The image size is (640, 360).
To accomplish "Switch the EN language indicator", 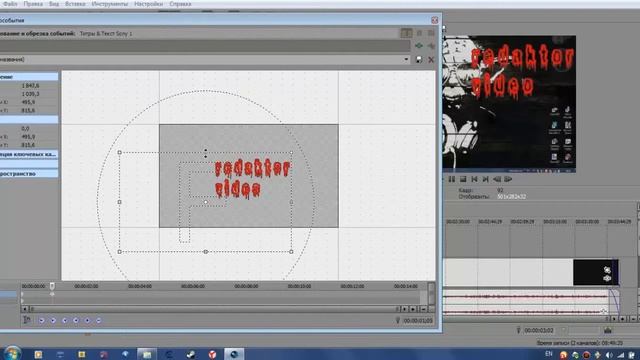I will point(549,354).
